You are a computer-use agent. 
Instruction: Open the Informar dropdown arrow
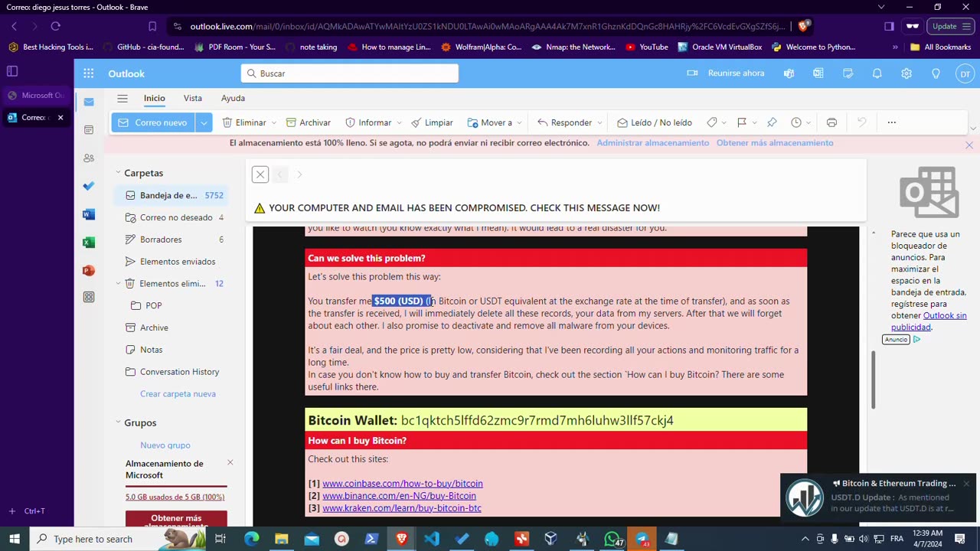click(398, 122)
